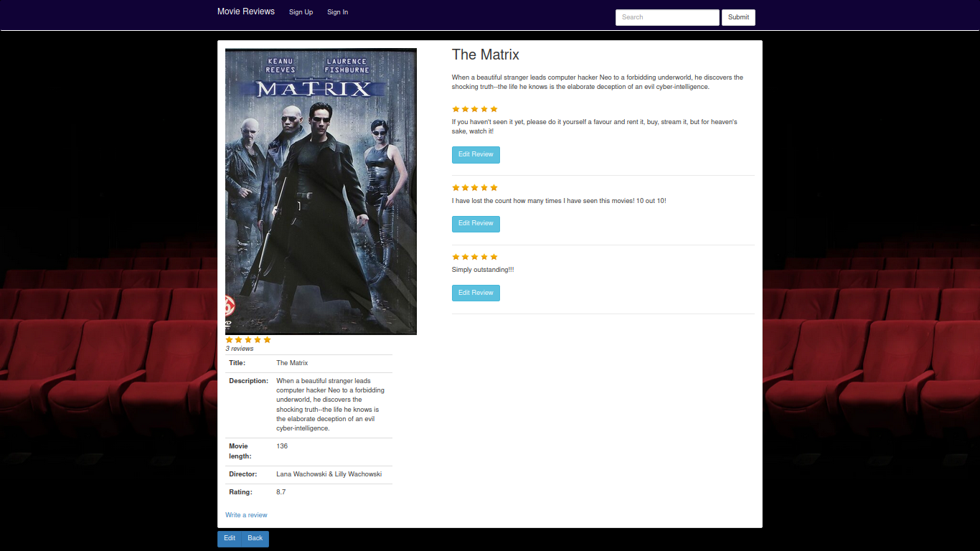This screenshot has width=980, height=551.
Task: Open the Sign In page
Action: [338, 12]
